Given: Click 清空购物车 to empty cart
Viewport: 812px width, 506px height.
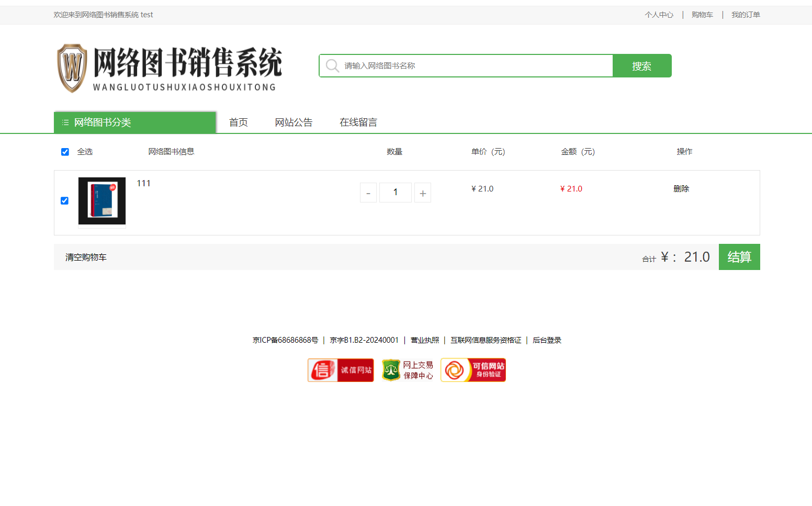Looking at the screenshot, I should [x=86, y=257].
